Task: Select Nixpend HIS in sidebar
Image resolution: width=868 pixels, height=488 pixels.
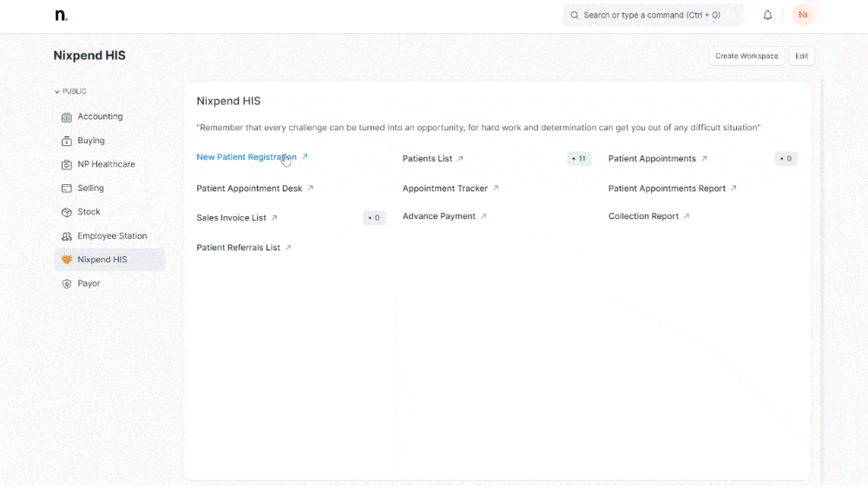Action: point(102,260)
